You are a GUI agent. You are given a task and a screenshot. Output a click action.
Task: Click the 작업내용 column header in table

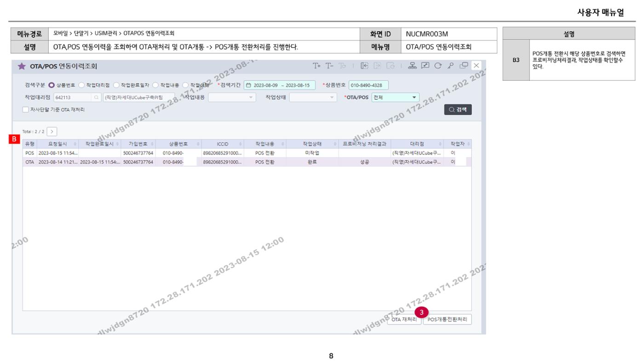tap(266, 144)
